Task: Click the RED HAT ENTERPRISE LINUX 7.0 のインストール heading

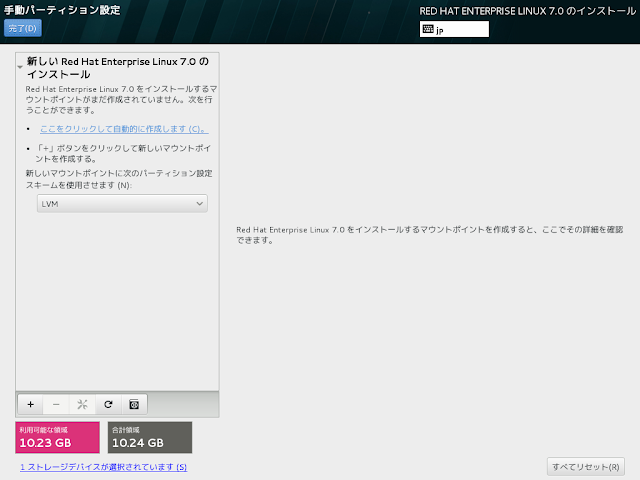Action: pyautogui.click(x=527, y=11)
